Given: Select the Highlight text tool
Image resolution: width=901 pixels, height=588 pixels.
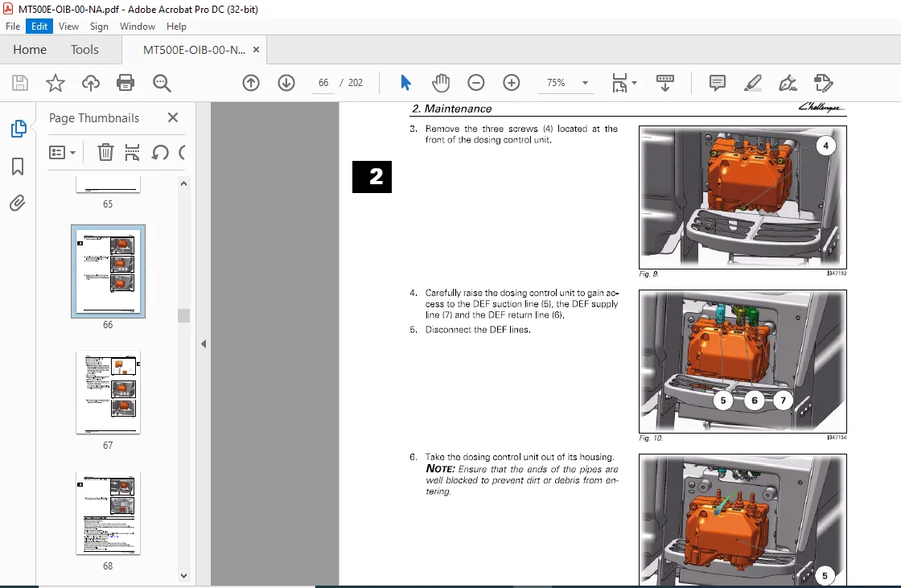Looking at the screenshot, I should pyautogui.click(x=753, y=83).
